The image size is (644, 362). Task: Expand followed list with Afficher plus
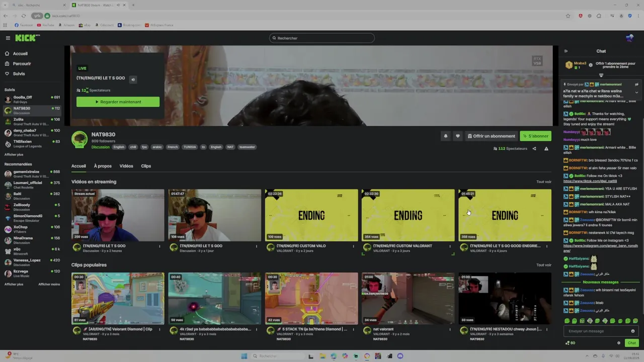point(14,155)
